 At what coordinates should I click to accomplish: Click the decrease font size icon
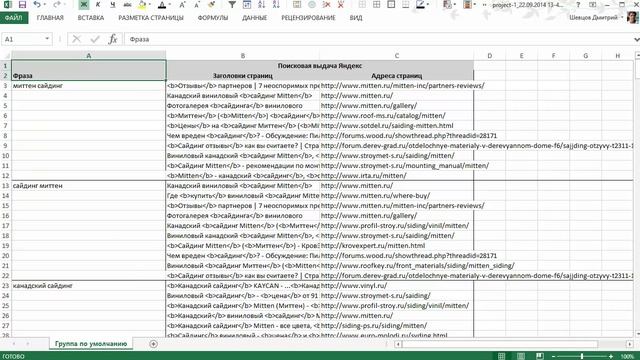click(x=197, y=4)
